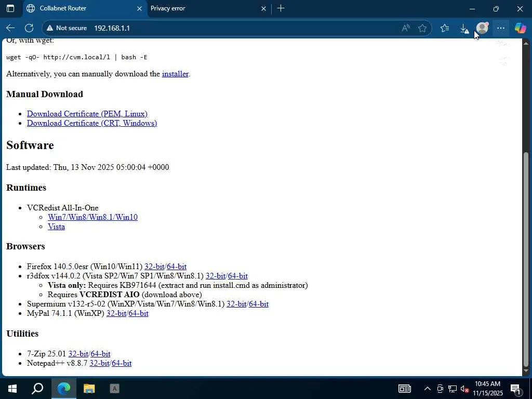Open VCRedist Win7/Win8/Win8.1/Win10 link
Screen dimensions: 532x399
point(92,217)
